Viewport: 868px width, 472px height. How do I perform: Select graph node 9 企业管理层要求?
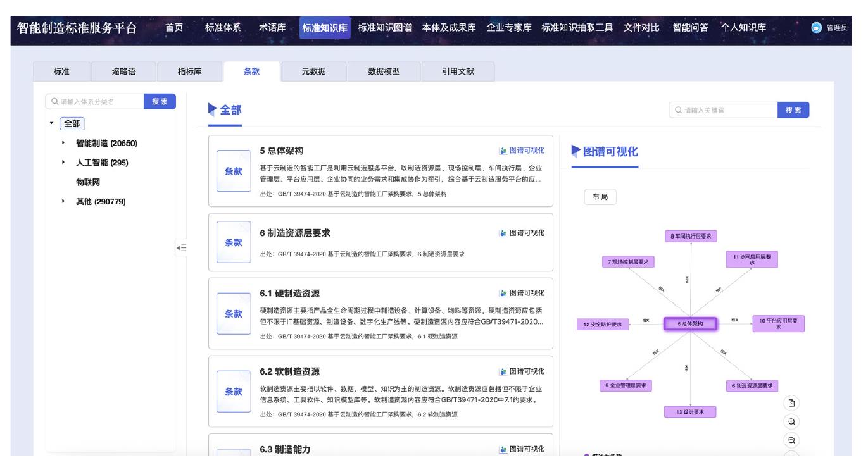point(626,385)
